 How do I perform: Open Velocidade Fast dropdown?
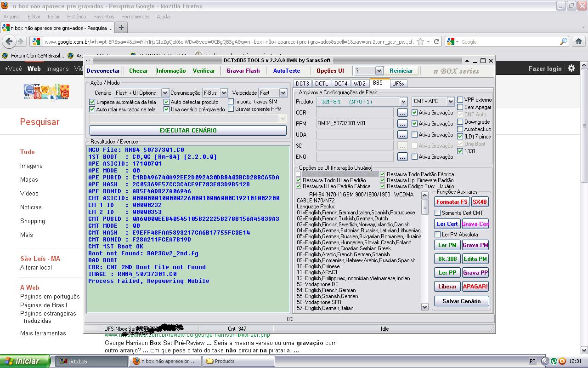pos(283,92)
